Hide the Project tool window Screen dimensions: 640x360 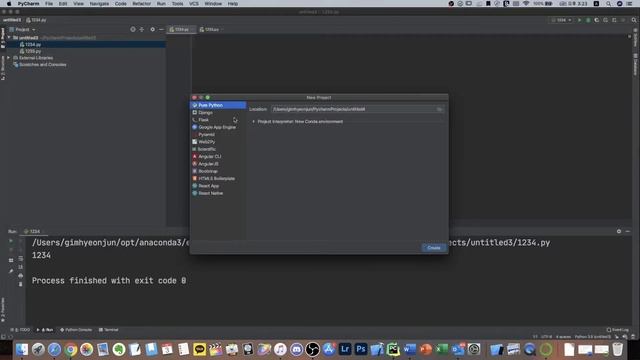(161, 29)
